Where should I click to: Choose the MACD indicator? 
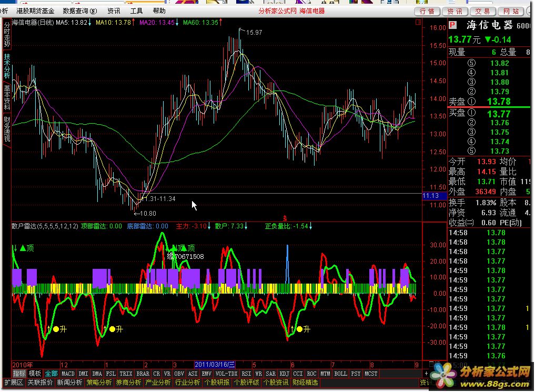68,374
